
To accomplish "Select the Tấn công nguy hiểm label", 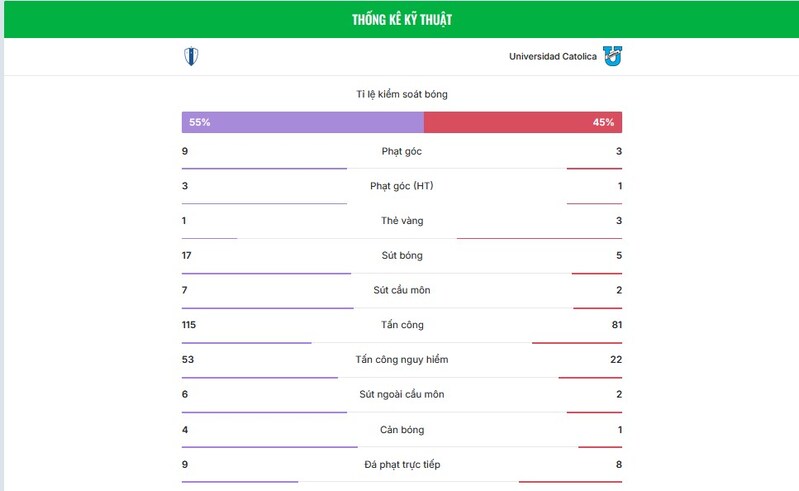I will pyautogui.click(x=401, y=360).
